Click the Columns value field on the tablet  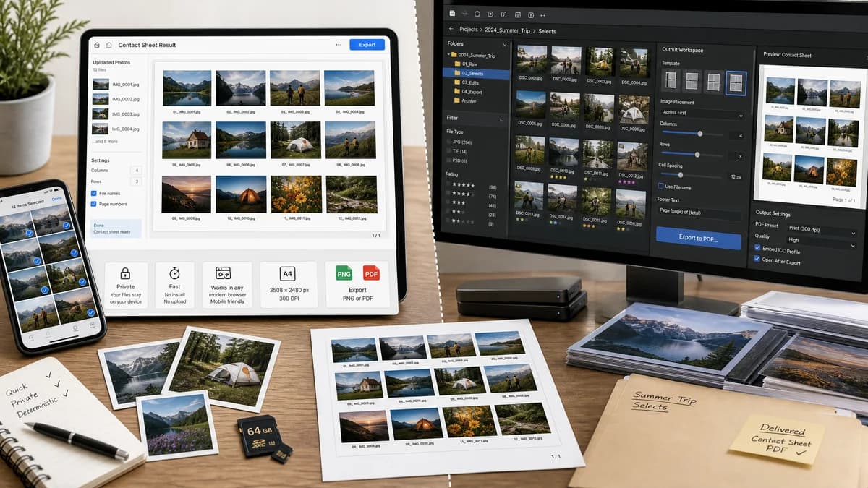pyautogui.click(x=135, y=171)
